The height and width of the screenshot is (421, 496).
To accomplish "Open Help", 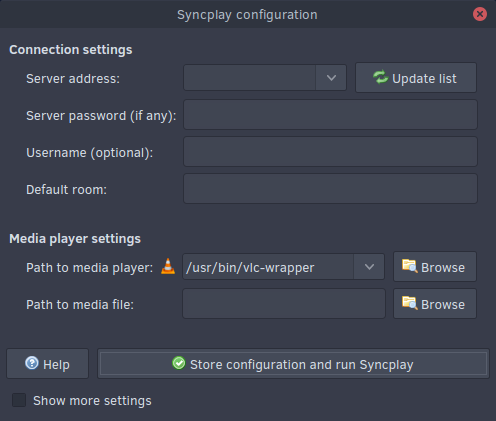I will click(x=47, y=364).
